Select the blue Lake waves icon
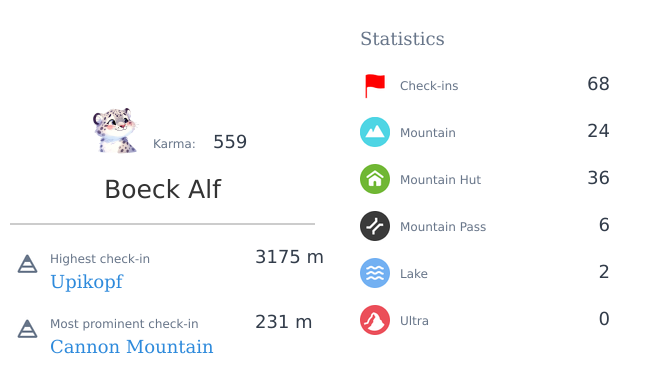This screenshot has width=650, height=385. tap(375, 273)
